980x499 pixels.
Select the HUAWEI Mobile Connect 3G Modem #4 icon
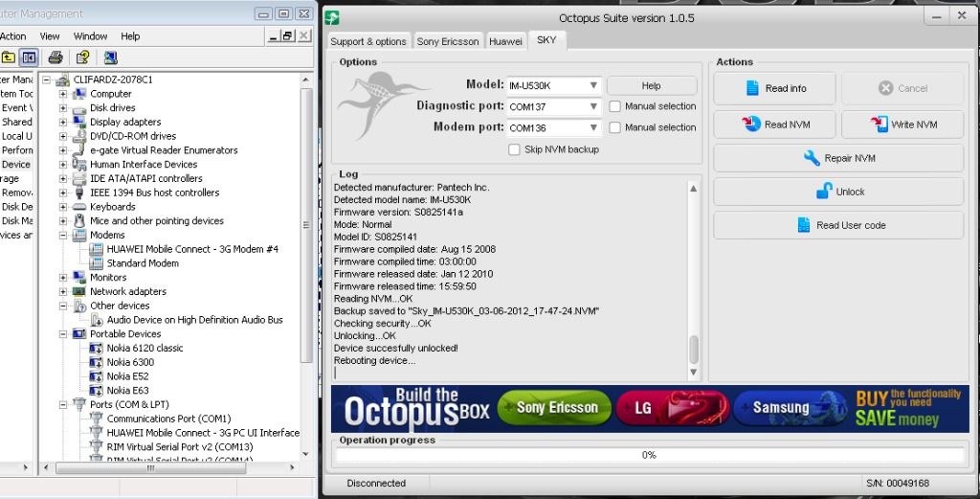coord(97,249)
